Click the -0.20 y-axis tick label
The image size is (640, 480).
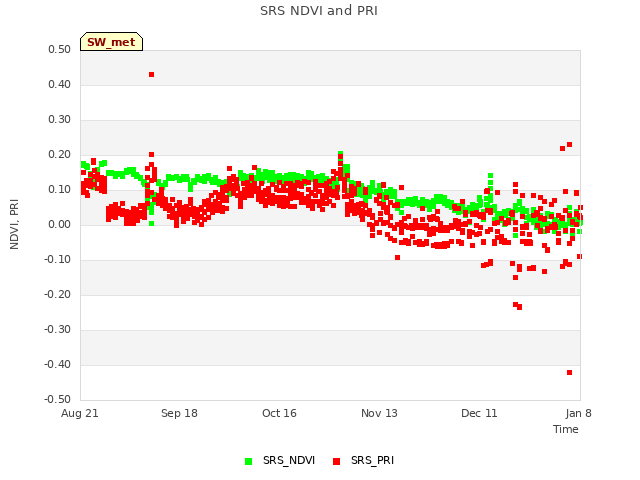pos(57,295)
